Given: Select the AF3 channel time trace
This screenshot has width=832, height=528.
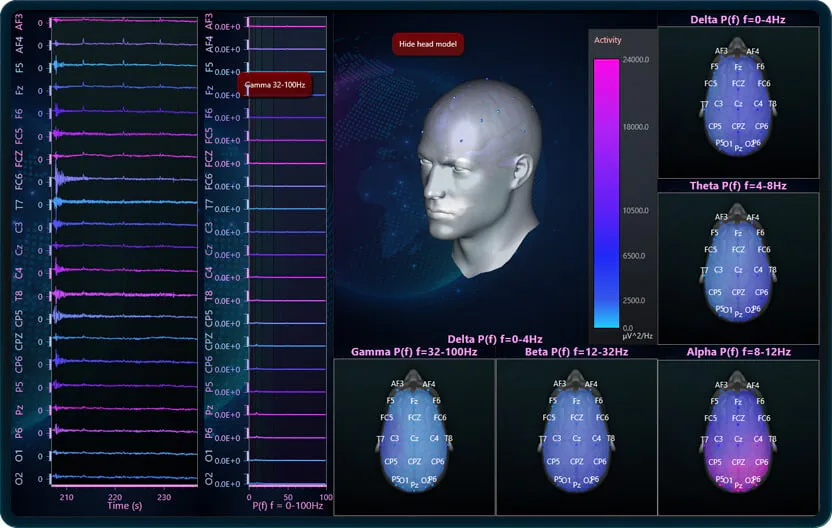Looking at the screenshot, I should pos(124,21).
